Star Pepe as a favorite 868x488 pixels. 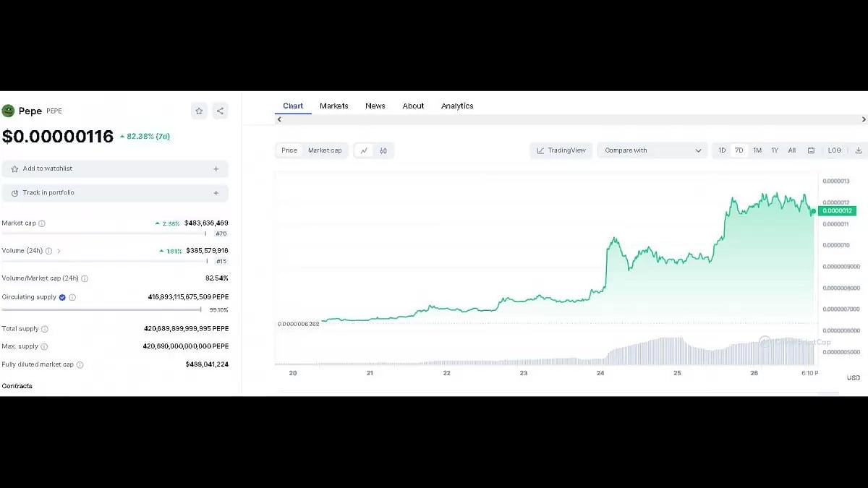(x=199, y=111)
